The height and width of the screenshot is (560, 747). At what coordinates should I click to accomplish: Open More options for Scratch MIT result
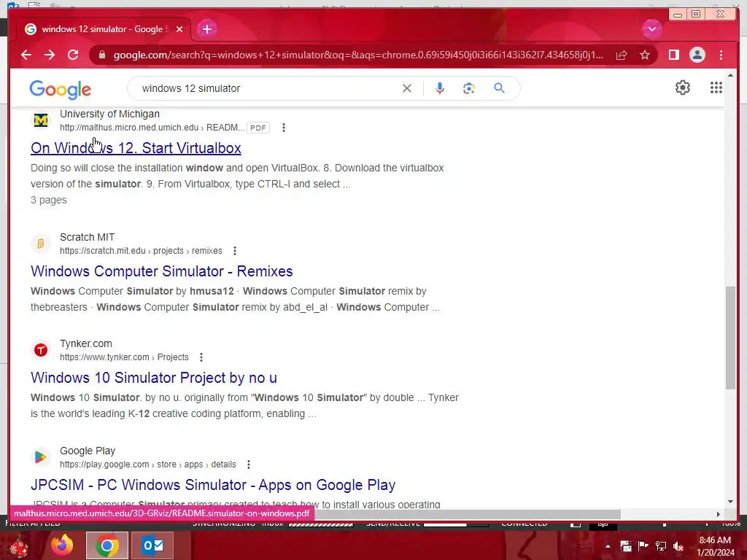(234, 251)
